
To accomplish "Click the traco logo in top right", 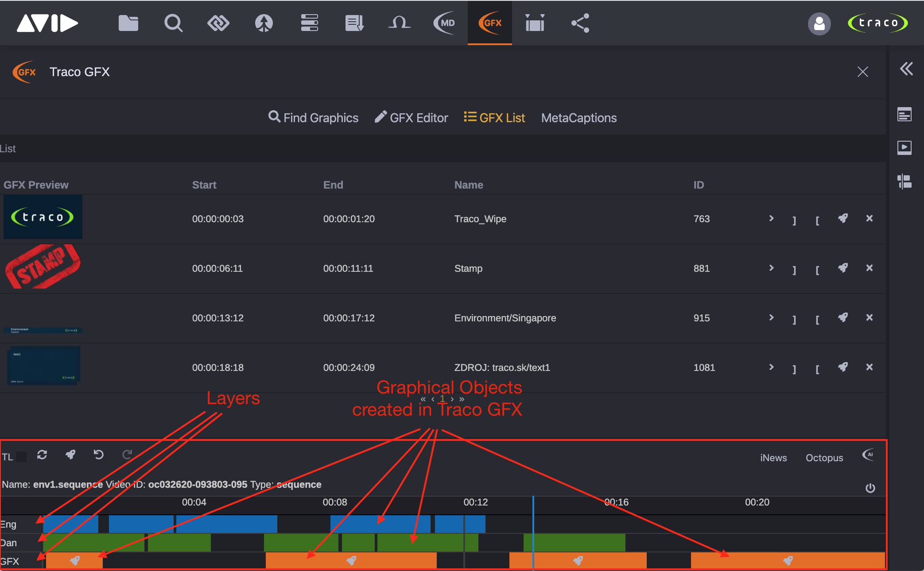I will pos(877,23).
